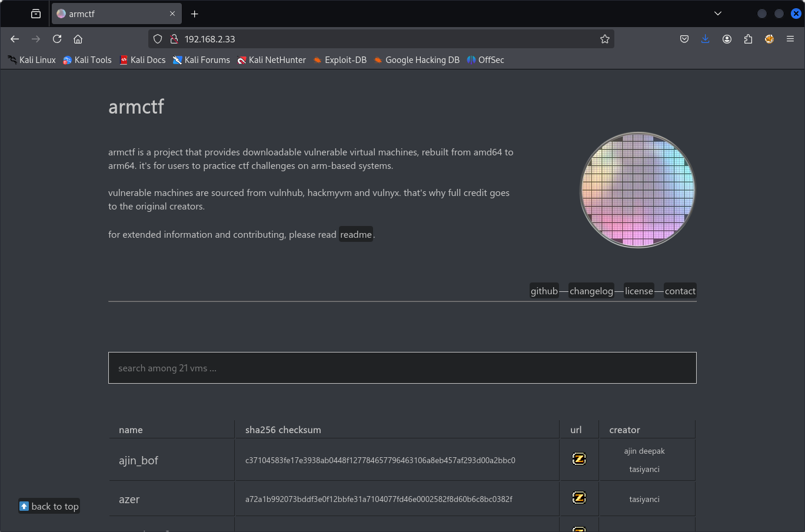Open the Firefox hamburger application menu

[790, 39]
